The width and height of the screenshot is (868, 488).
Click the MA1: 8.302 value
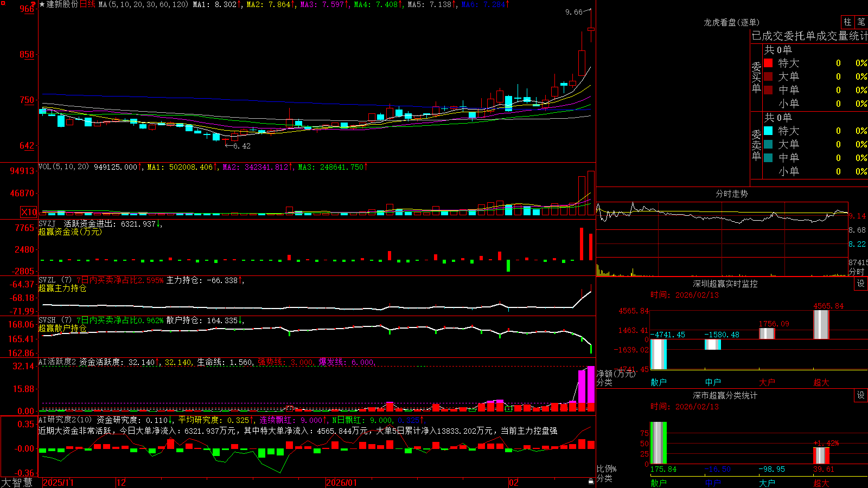pyautogui.click(x=218, y=4)
